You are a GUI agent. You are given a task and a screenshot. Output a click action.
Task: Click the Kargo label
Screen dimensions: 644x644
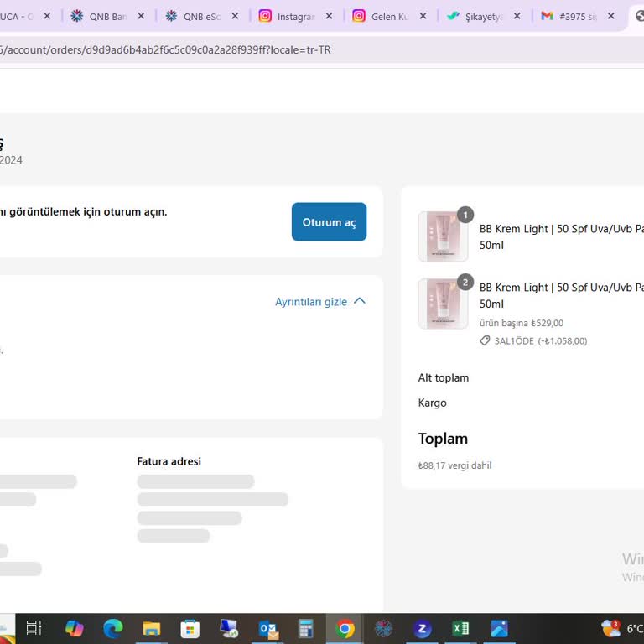pyautogui.click(x=432, y=402)
